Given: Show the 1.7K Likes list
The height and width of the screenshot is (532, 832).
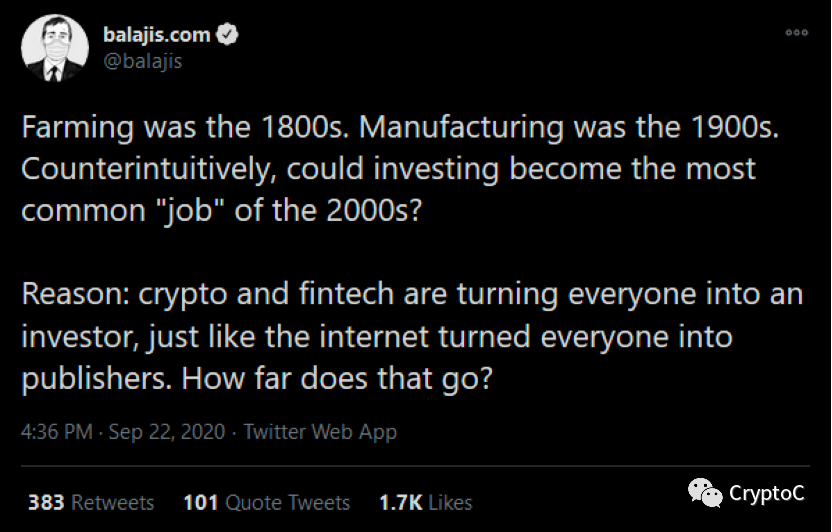Looking at the screenshot, I should [425, 501].
